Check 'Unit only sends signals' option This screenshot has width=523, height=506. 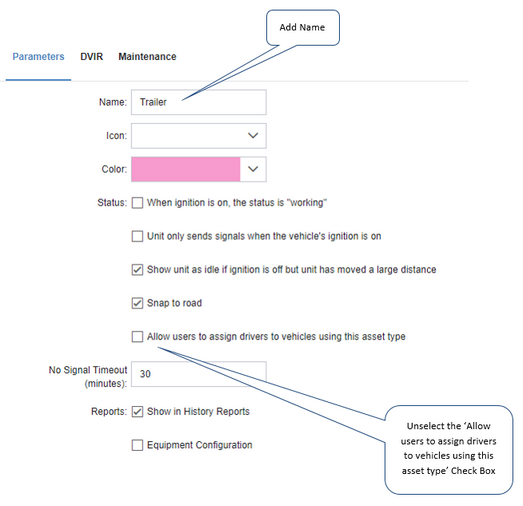(137, 236)
